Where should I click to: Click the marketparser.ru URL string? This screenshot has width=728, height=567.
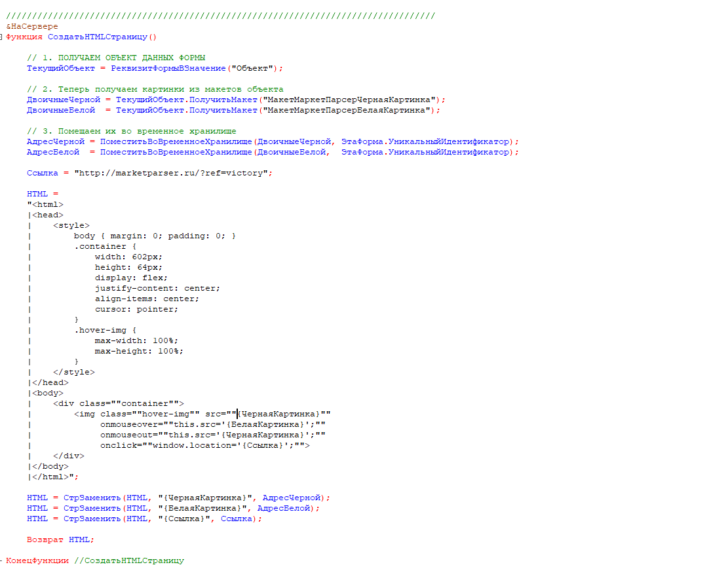point(171,173)
